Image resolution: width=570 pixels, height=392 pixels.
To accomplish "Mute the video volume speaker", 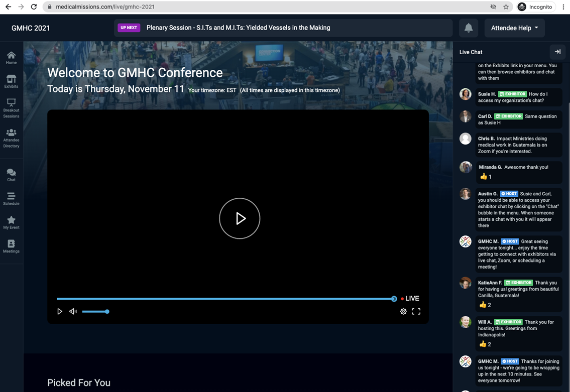I will (73, 312).
